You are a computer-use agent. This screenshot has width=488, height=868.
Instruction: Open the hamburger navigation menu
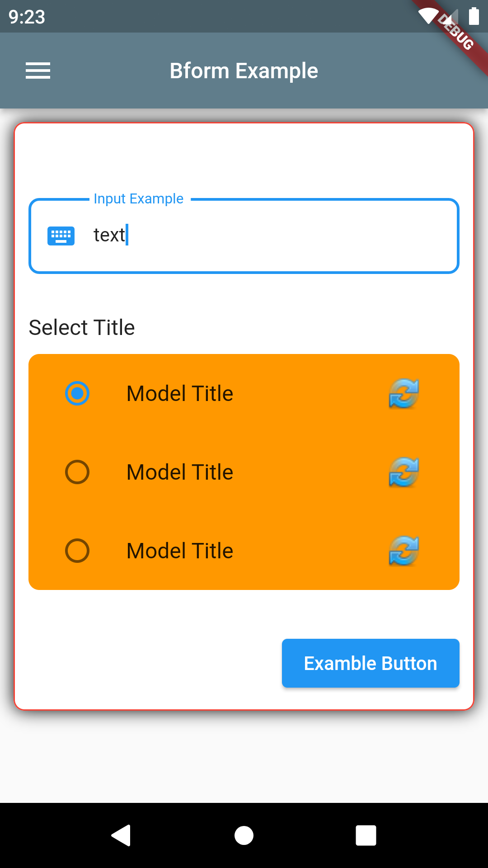click(38, 71)
